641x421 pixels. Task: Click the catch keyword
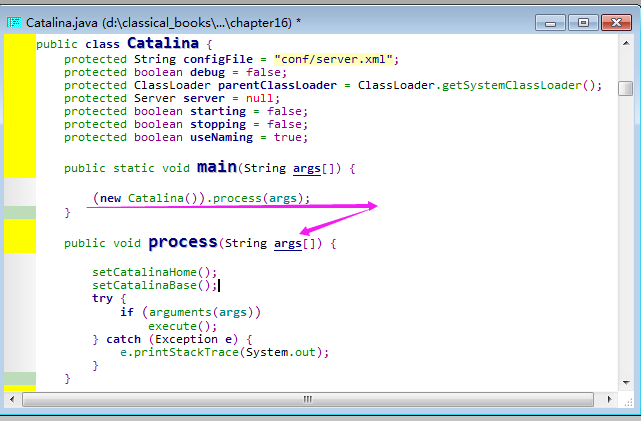pyautogui.click(x=123, y=339)
